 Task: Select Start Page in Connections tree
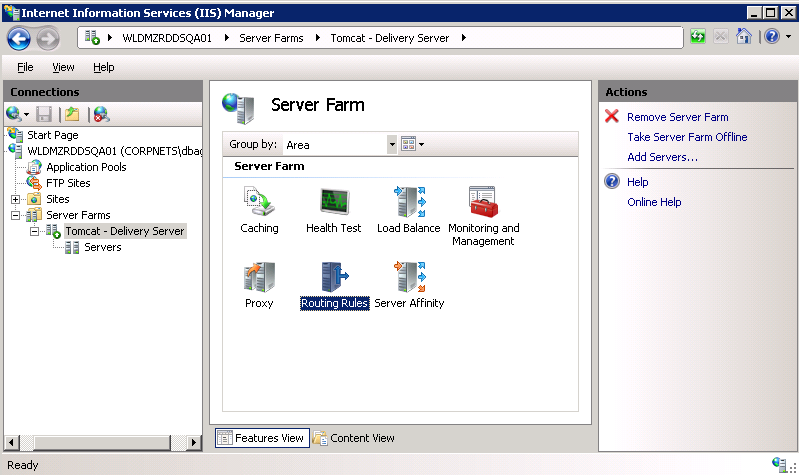coord(52,135)
